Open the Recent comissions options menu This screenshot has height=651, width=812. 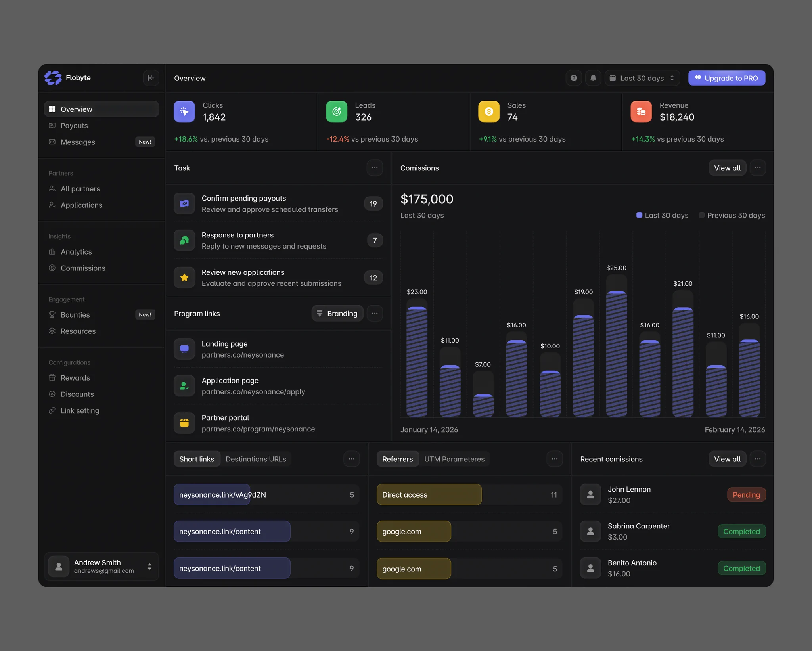(x=758, y=459)
